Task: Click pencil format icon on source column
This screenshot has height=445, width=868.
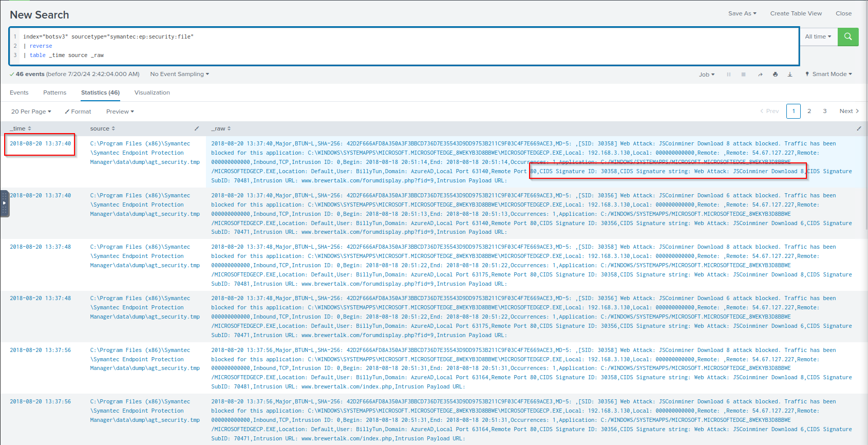Action: pyautogui.click(x=197, y=128)
